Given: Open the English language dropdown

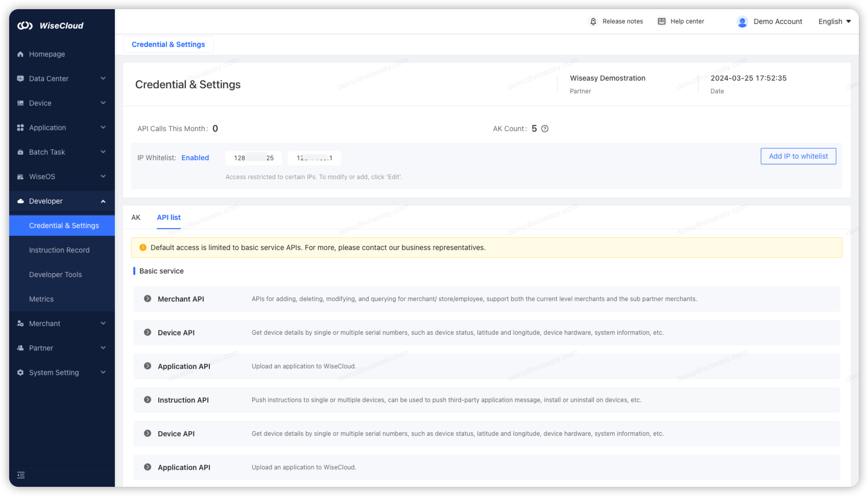Looking at the screenshot, I should (834, 21).
